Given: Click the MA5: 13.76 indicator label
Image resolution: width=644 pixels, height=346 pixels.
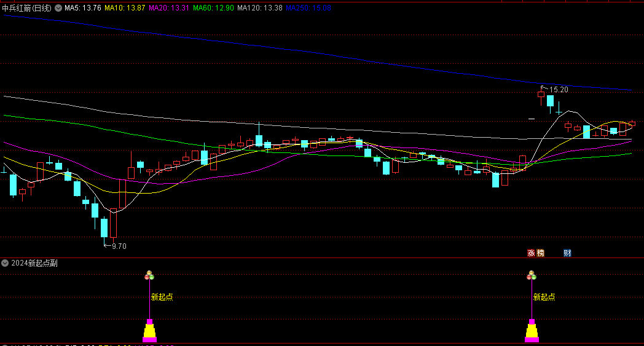Looking at the screenshot, I should 82,8.
